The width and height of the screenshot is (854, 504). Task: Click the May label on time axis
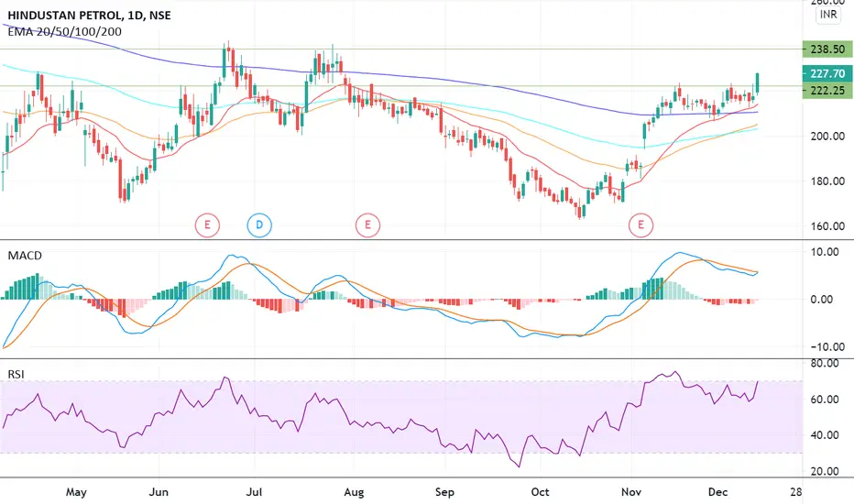(x=76, y=492)
